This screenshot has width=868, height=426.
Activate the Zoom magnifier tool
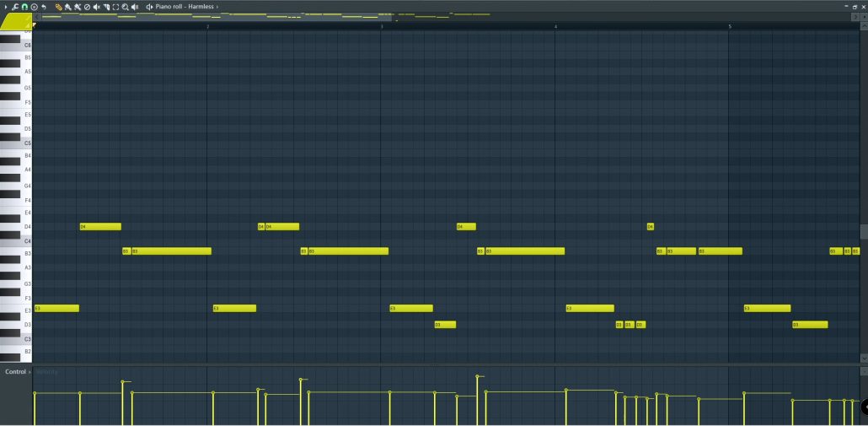[125, 7]
